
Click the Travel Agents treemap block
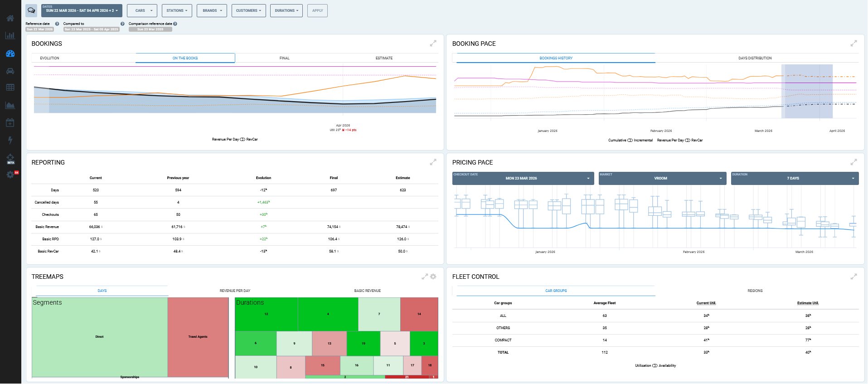pos(198,337)
